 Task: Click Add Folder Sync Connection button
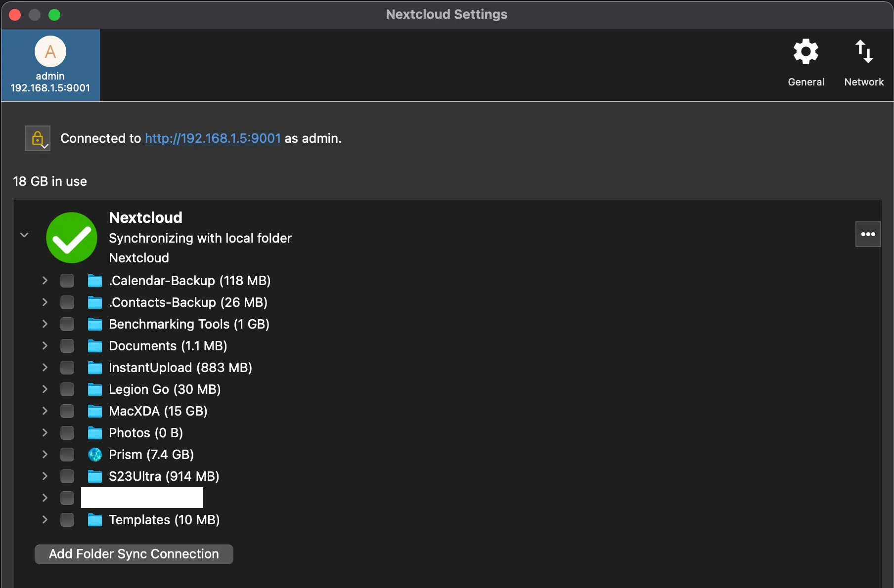coord(134,554)
